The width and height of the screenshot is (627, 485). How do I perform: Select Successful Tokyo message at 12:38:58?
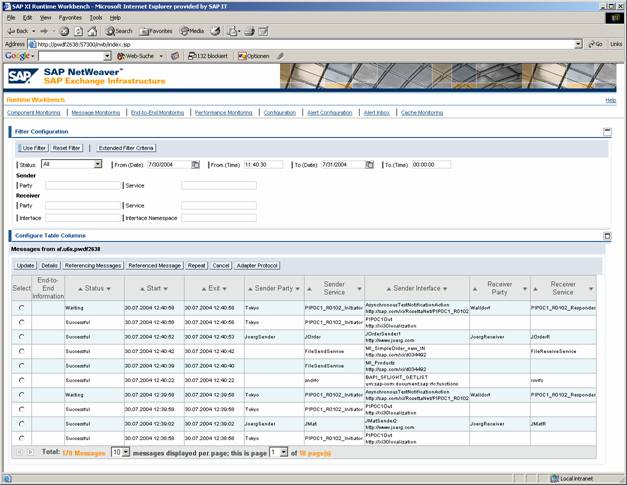[x=22, y=438]
